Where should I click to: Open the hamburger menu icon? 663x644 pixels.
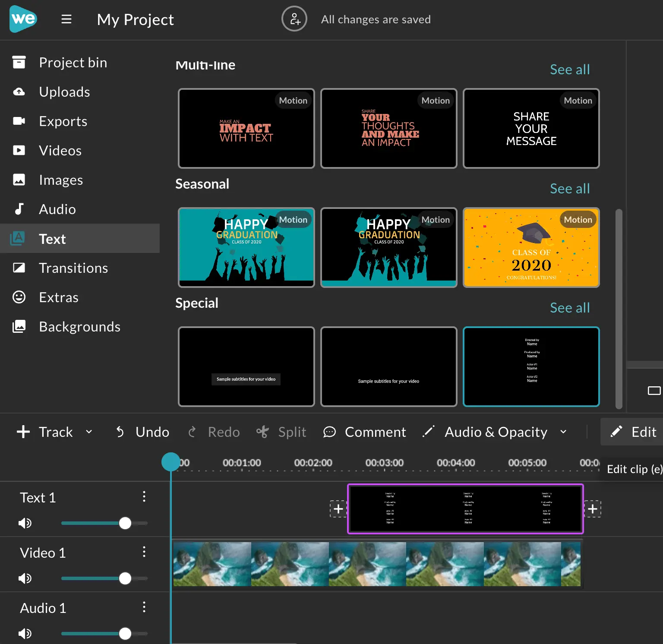[66, 19]
